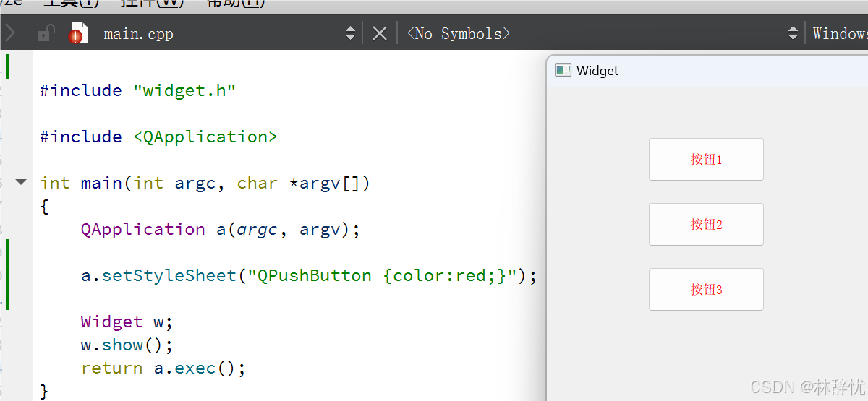Collapse the main function fold arrow
The height and width of the screenshot is (401, 868).
pyautogui.click(x=21, y=182)
